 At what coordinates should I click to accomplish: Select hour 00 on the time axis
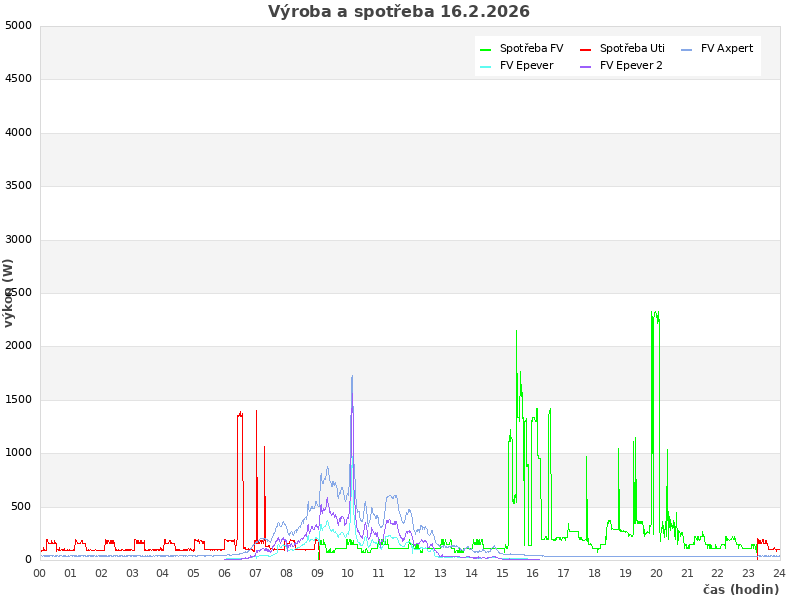coord(40,573)
